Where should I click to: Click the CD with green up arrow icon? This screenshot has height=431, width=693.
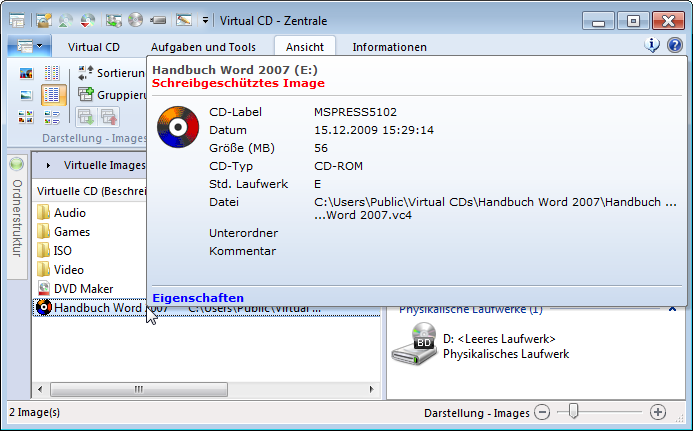point(65,20)
